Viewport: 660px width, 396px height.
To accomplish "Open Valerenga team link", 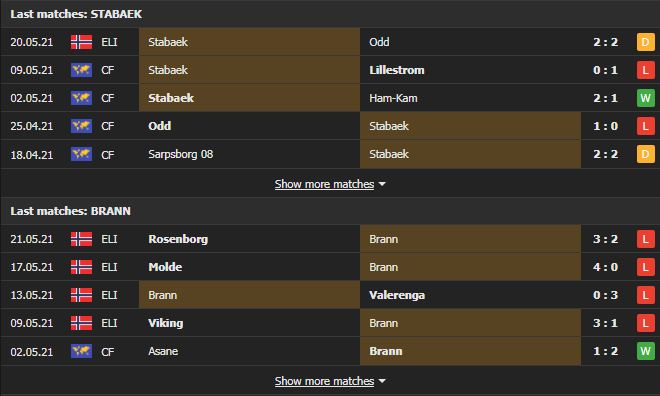I will pyautogui.click(x=397, y=295).
